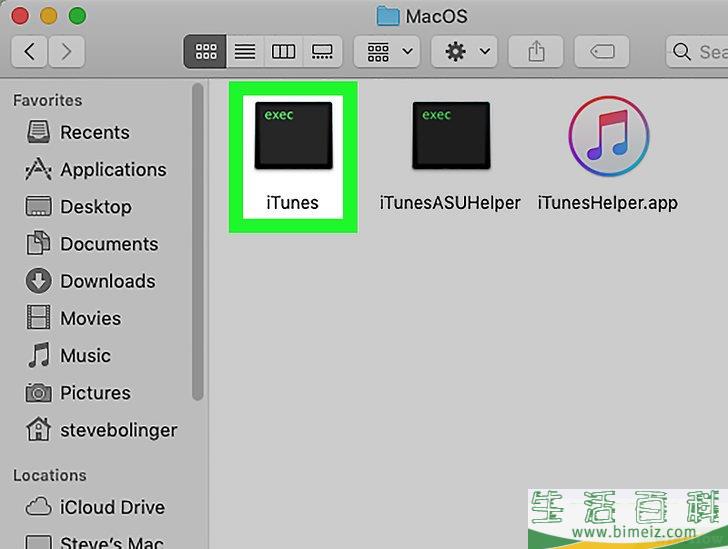728x549 pixels.
Task: Click the Pictures camera icon
Action: (x=39, y=393)
